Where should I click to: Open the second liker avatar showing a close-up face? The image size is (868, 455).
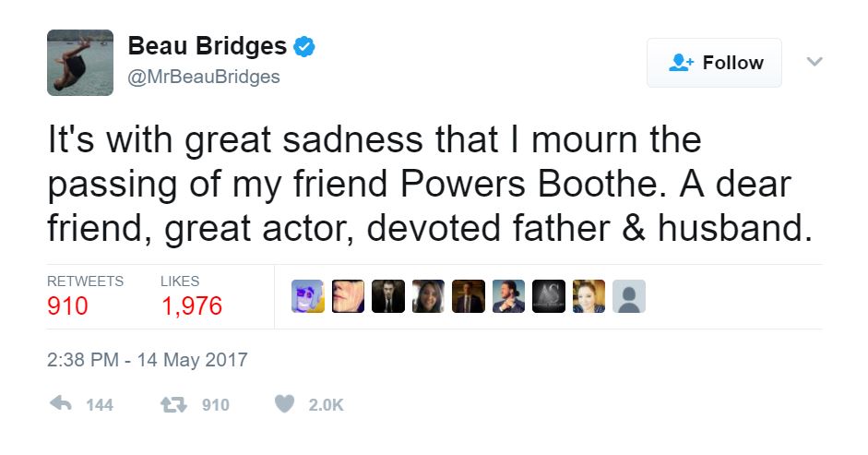point(348,296)
